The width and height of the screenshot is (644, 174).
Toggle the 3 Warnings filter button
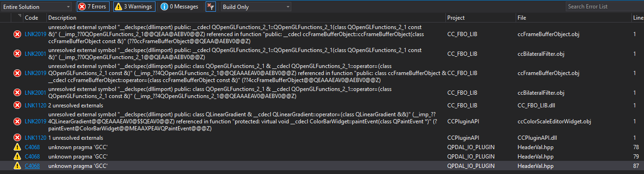134,7
